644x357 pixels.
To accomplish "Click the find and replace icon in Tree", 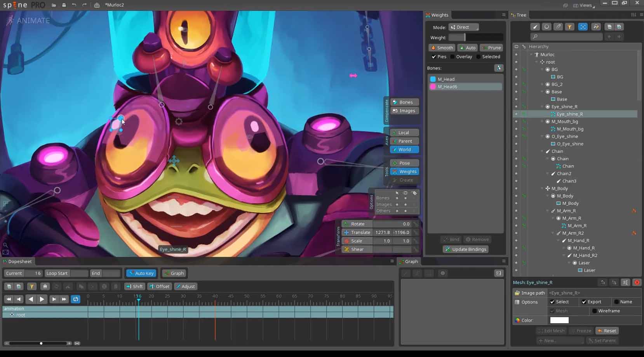I will [596, 27].
